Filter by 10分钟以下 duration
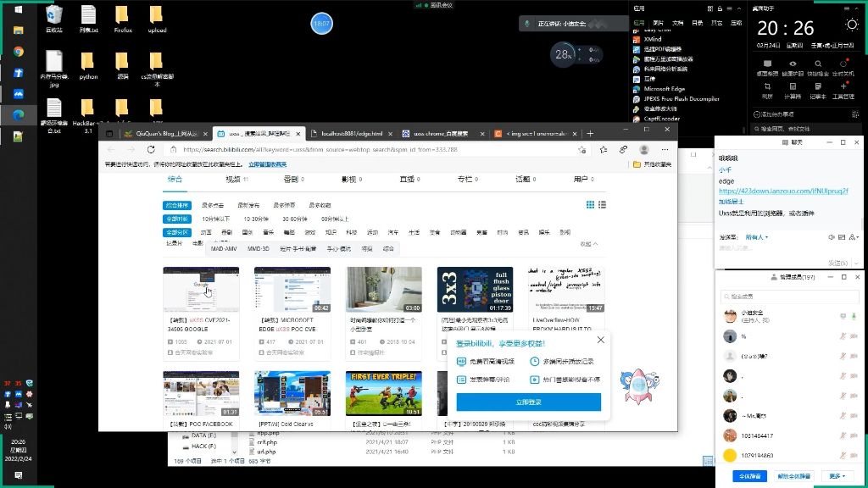The width and height of the screenshot is (868, 488). [216, 219]
